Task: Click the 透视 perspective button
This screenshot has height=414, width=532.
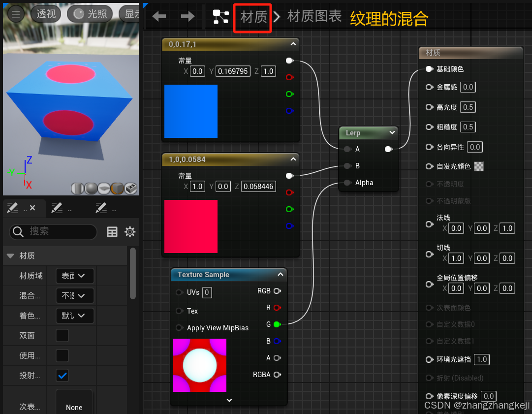Action: point(45,14)
